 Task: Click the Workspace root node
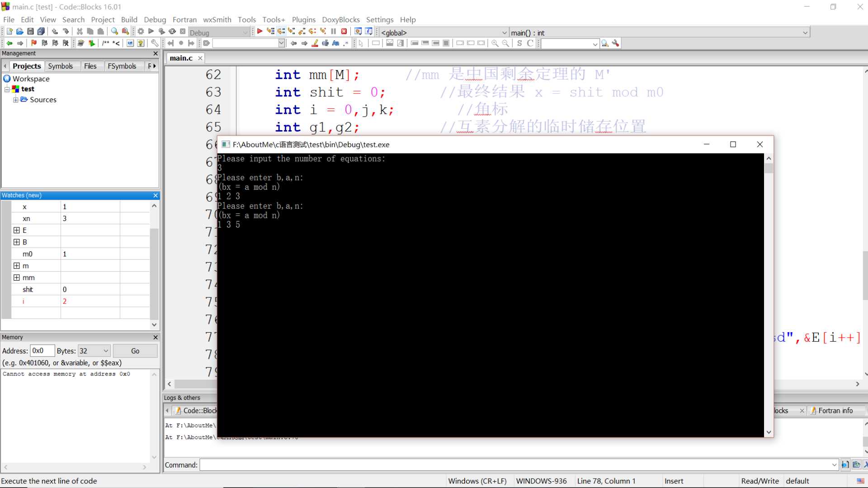pos(31,79)
